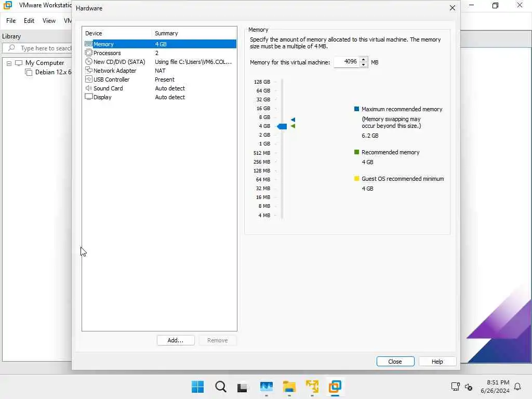Open the File menu
This screenshot has width=532, height=399.
pos(11,21)
